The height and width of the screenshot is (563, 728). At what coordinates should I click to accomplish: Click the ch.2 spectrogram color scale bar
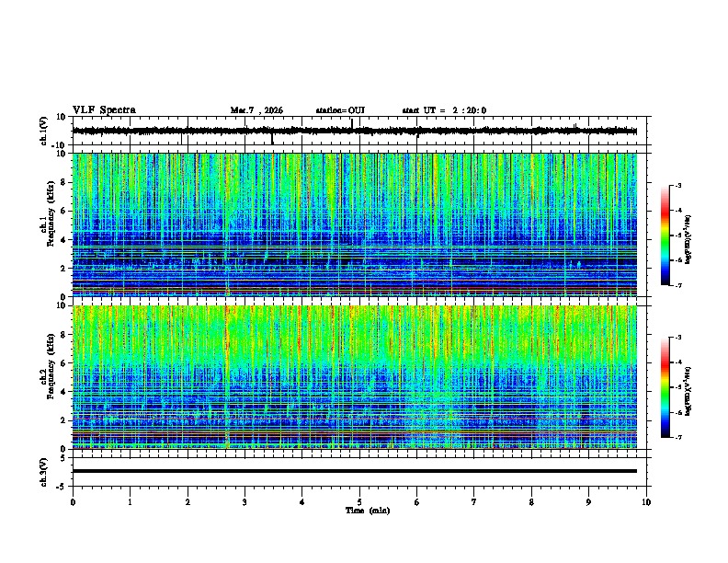pyautogui.click(x=665, y=387)
